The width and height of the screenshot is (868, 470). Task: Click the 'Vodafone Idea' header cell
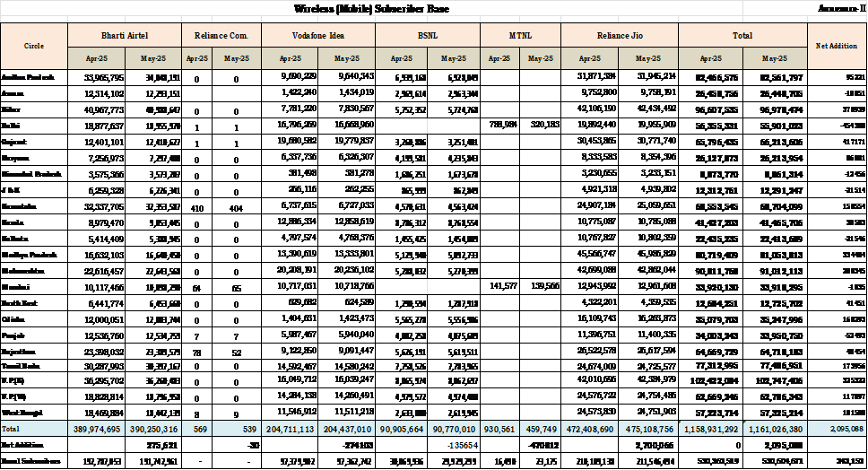click(318, 36)
